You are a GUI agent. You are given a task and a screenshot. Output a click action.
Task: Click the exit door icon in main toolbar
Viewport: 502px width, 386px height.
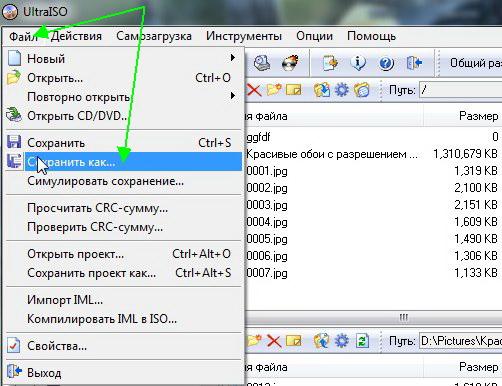414,63
